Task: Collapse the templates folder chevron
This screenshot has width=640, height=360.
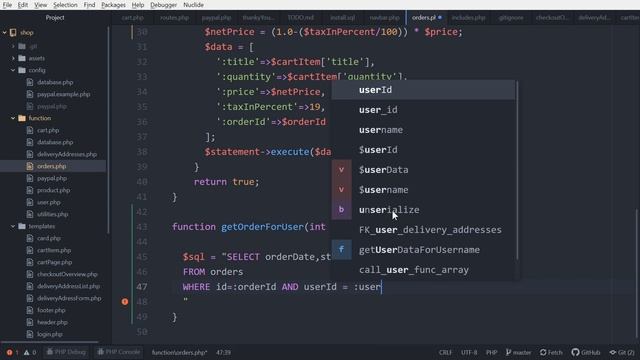Action: [13, 226]
